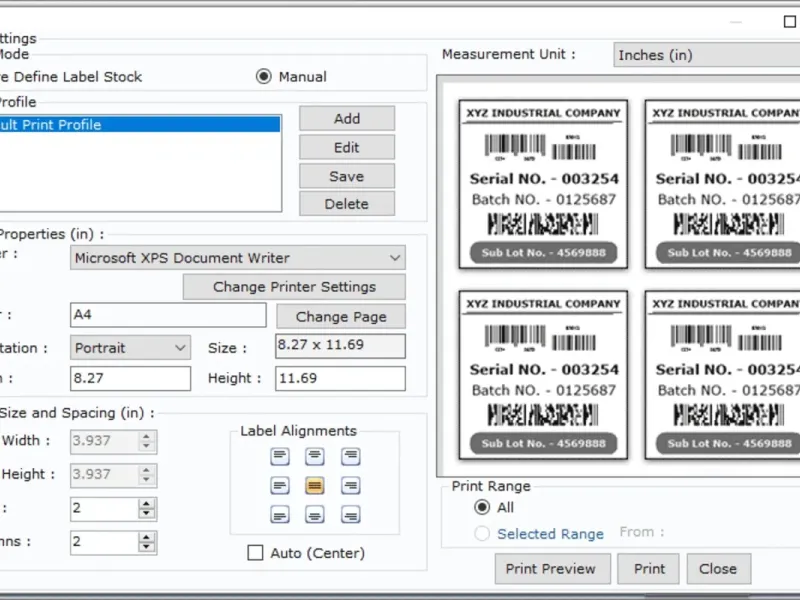The width and height of the screenshot is (800, 600).
Task: Click the Height field showing 11.69
Action: 340,378
